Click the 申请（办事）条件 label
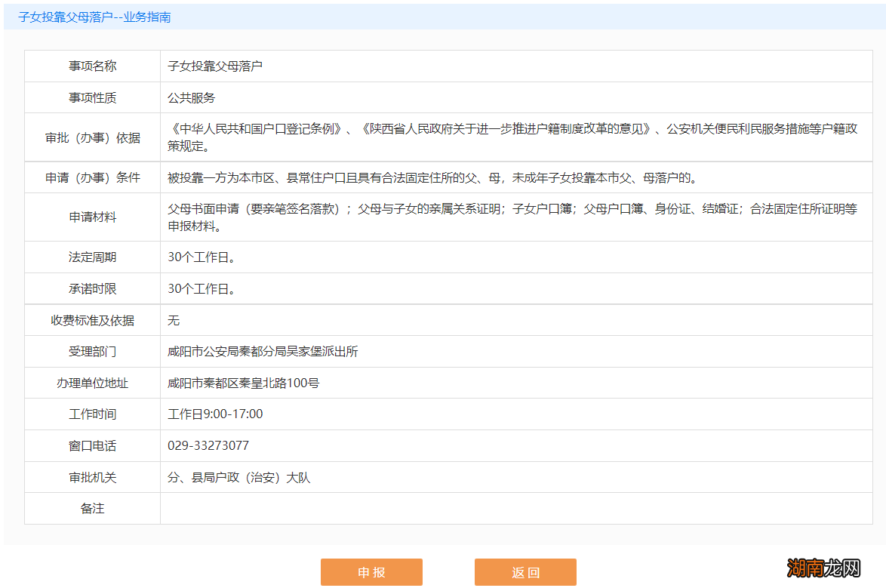The image size is (886, 588). (91, 177)
